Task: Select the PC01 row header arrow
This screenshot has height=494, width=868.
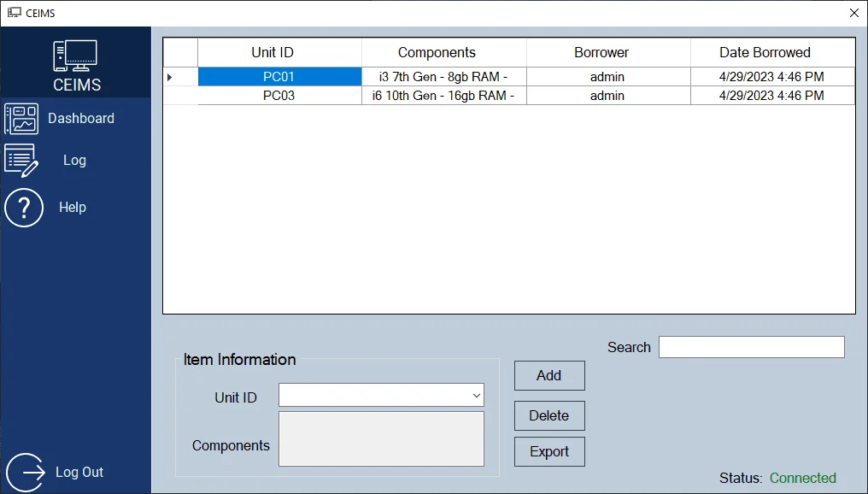Action: coord(180,76)
